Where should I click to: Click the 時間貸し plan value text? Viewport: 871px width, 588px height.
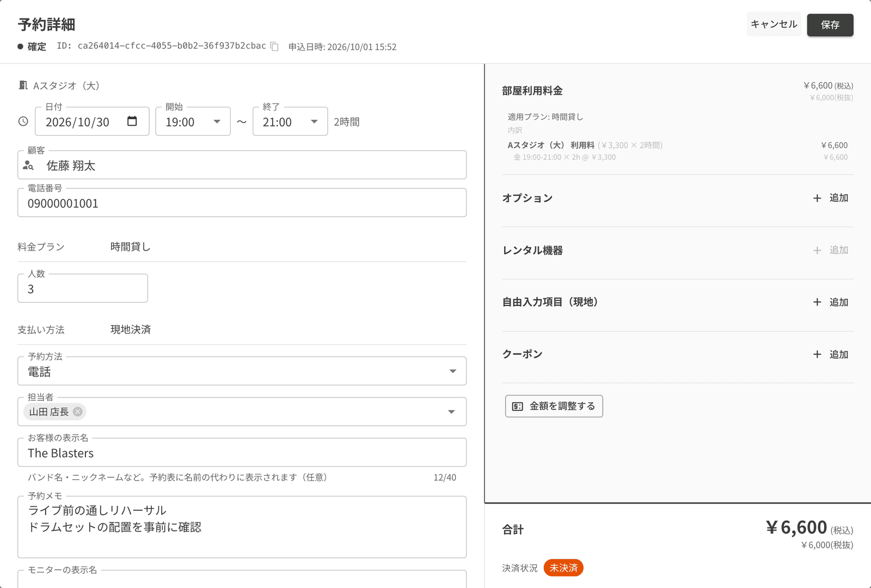pyautogui.click(x=131, y=247)
